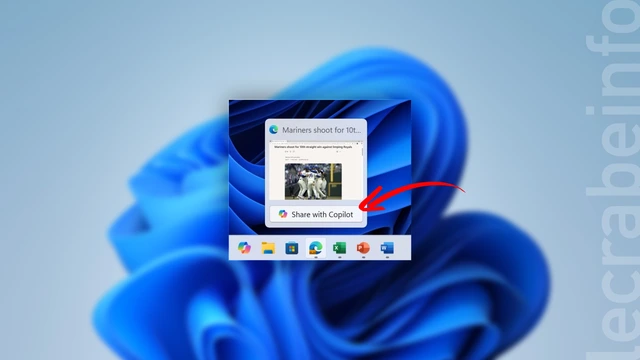
Task: Click the Edge logo in the preview header
Action: coord(273,130)
